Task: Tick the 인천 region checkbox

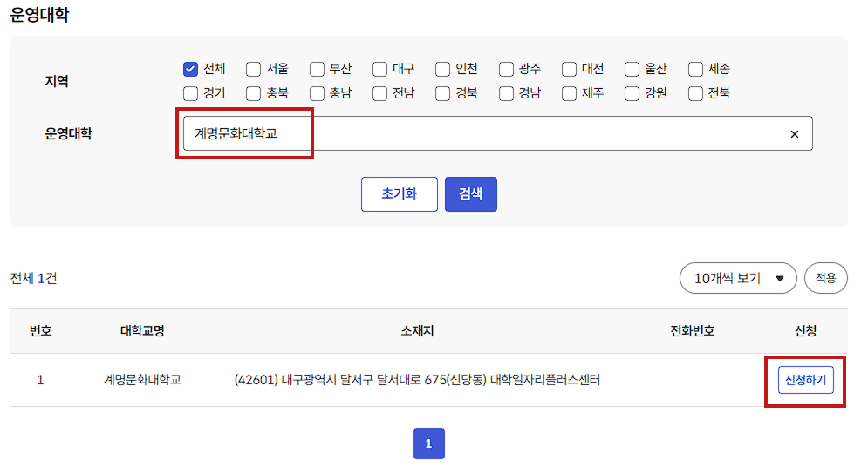Action: [x=443, y=70]
